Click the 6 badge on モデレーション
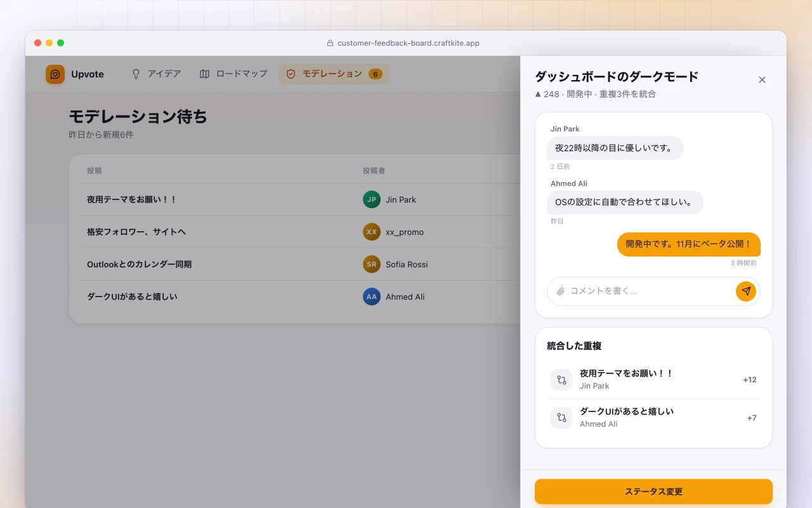This screenshot has width=812, height=508. tap(376, 74)
